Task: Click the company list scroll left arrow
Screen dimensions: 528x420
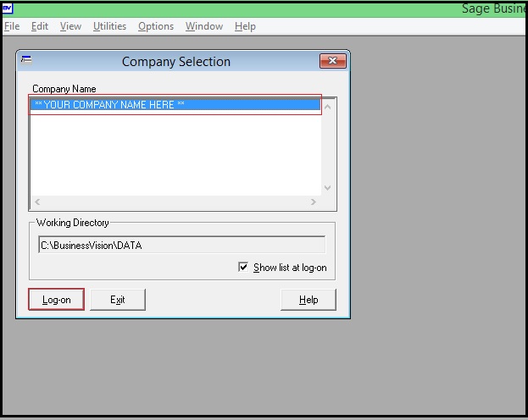Action: point(37,202)
